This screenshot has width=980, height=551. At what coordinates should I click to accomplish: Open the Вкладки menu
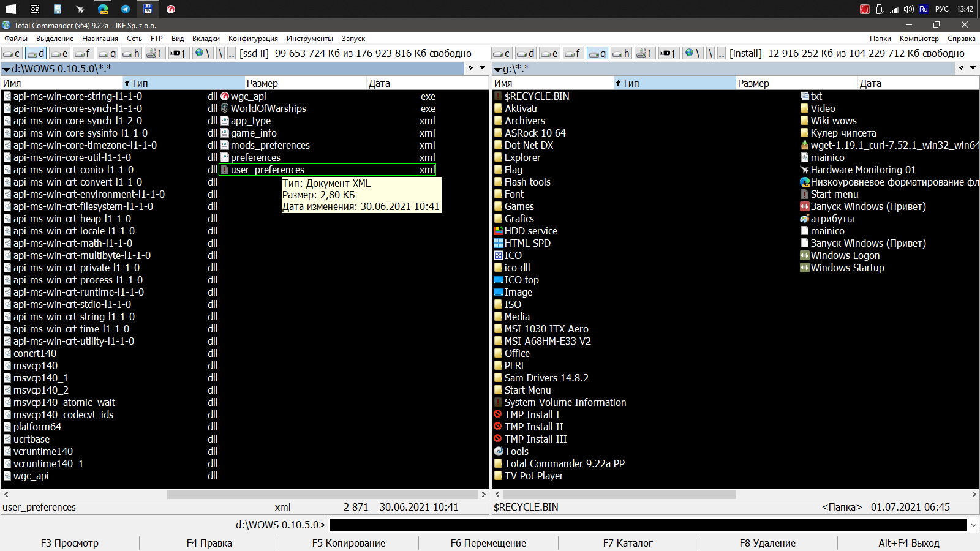coord(206,39)
